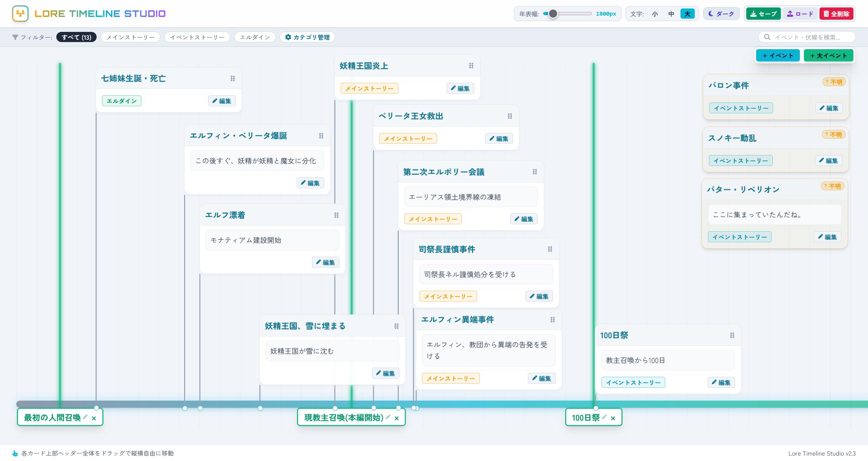
Task: Click the ?不明 badge on スノキー動乱
Action: coord(833,134)
